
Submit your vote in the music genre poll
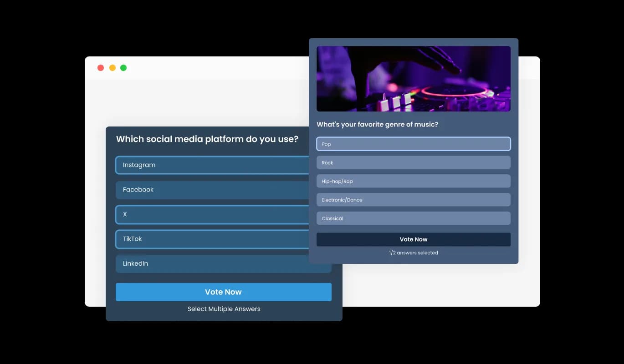(x=413, y=239)
